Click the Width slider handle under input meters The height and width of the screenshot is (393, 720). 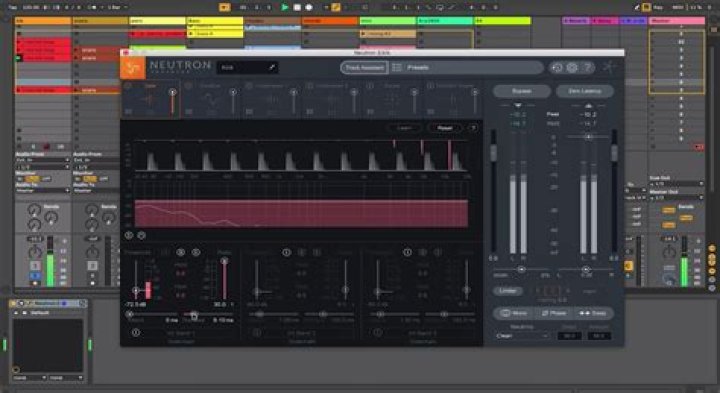pos(521,269)
